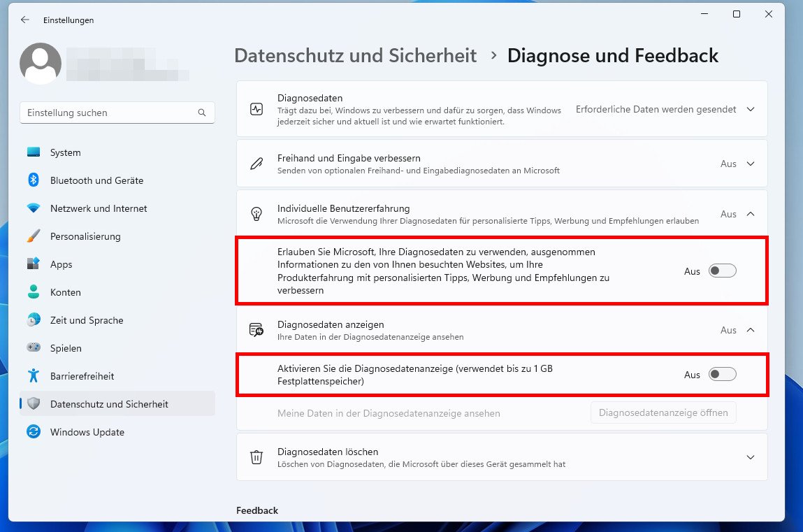Click the Netzwerk und Internet globe icon
The height and width of the screenshot is (532, 803).
click(x=33, y=208)
